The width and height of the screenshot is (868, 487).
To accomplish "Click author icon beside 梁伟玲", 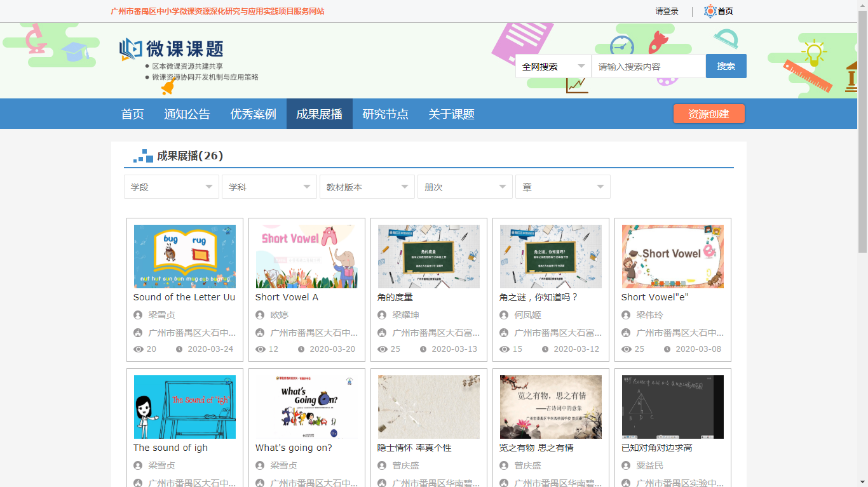I will point(626,315).
